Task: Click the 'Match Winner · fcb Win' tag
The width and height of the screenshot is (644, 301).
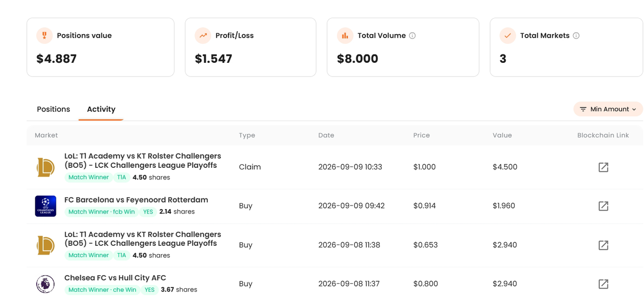Action: [102, 212]
